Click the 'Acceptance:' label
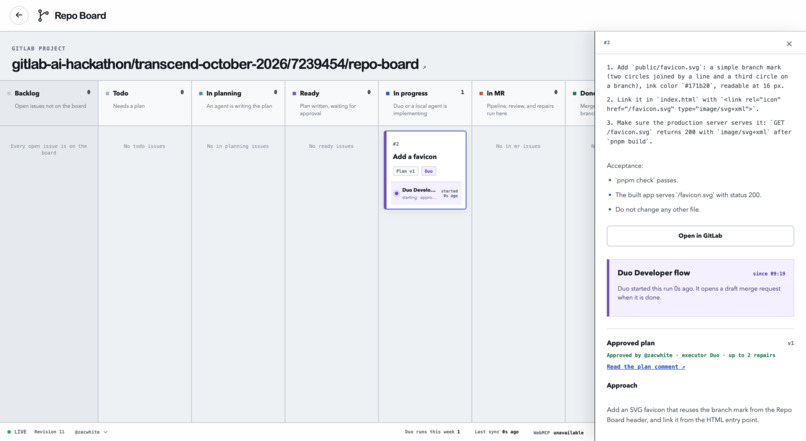This screenshot has height=441, width=806. point(625,166)
